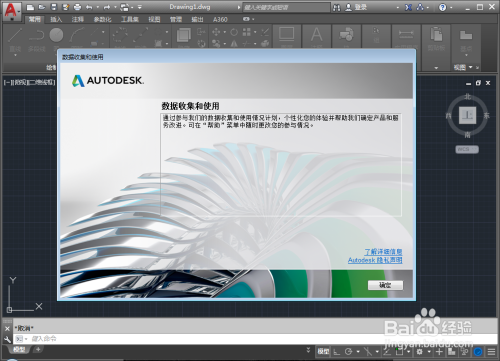Click the wrench customize icon in command line
Screen dimensions: 500x361
tap(7, 339)
